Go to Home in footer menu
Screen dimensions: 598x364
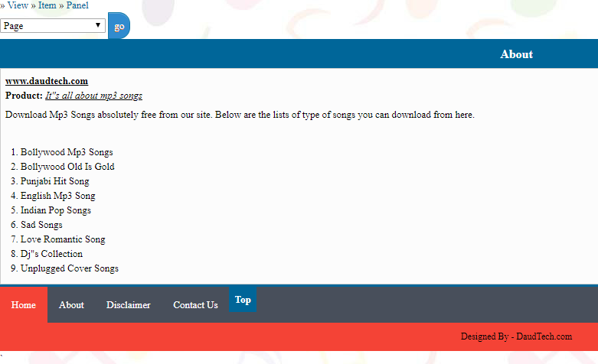[24, 304]
